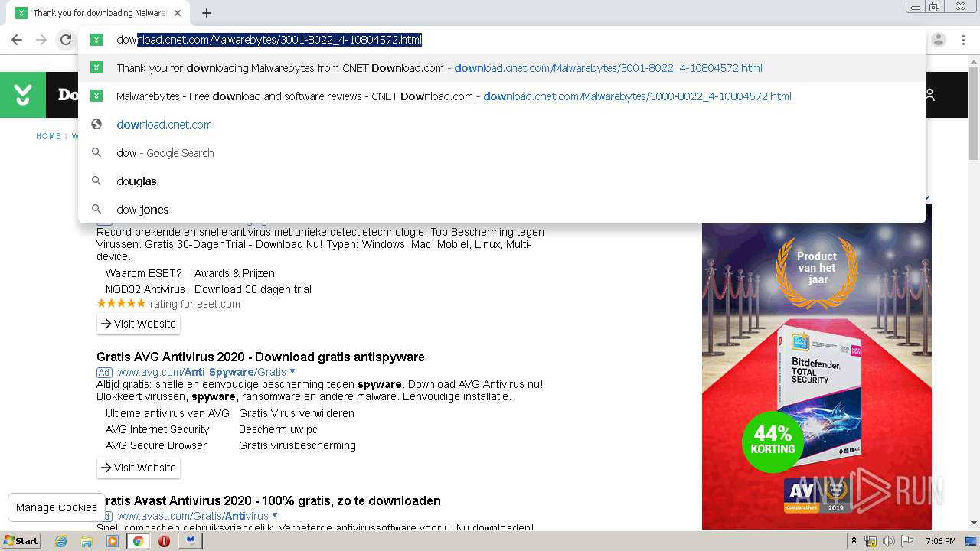Click the user account icon in site header
The width and height of the screenshot is (980, 551).
pos(929,95)
